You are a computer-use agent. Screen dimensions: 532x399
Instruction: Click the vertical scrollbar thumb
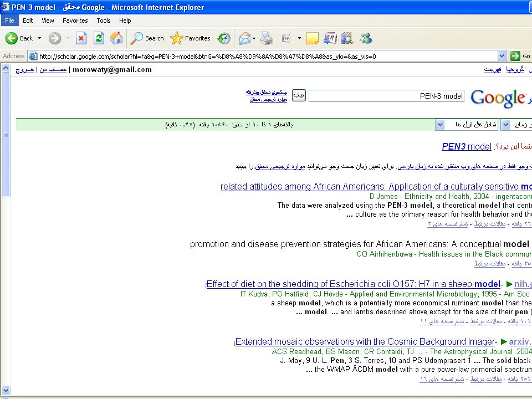[6, 135]
